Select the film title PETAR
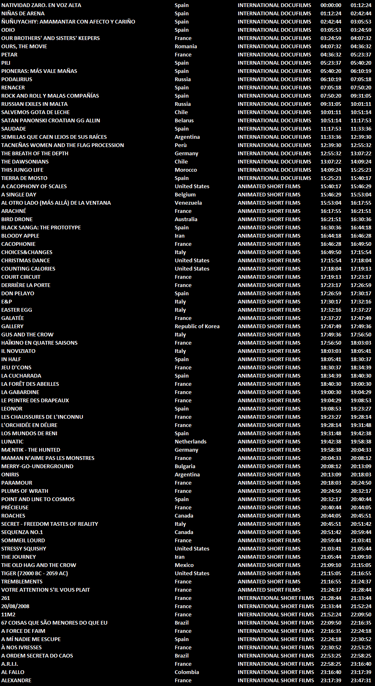 click(x=9, y=55)
